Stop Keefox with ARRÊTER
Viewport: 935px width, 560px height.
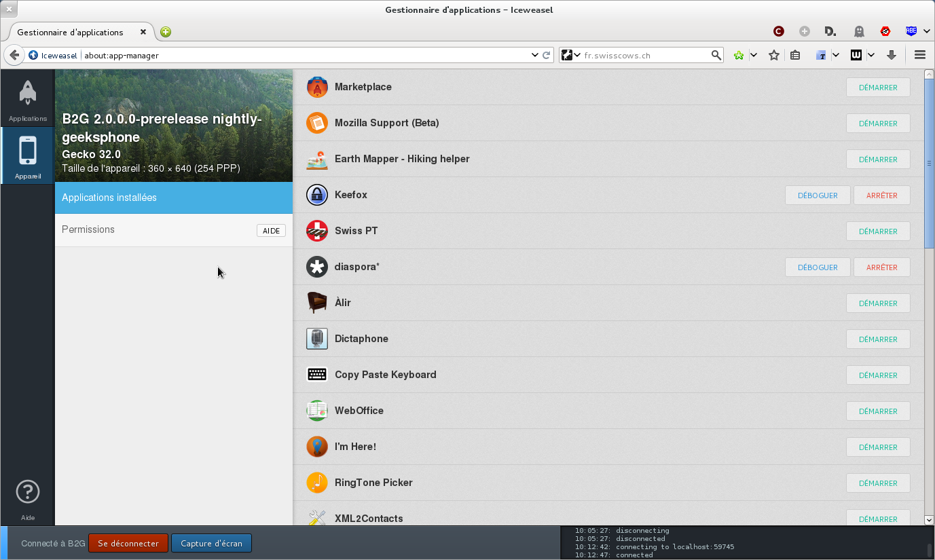pos(882,195)
